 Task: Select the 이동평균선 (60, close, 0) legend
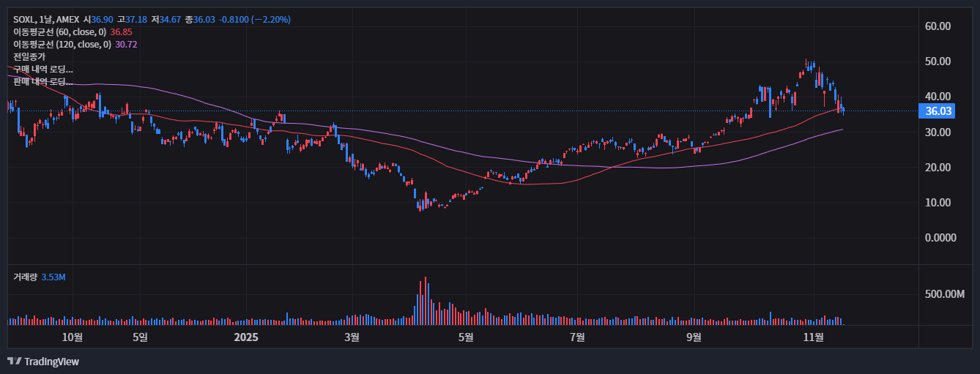click(x=60, y=31)
